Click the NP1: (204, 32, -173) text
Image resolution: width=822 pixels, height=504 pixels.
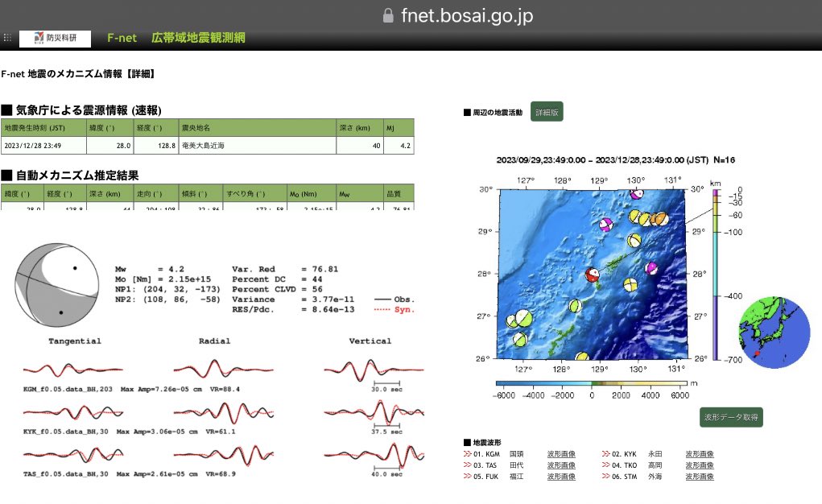coord(167,289)
